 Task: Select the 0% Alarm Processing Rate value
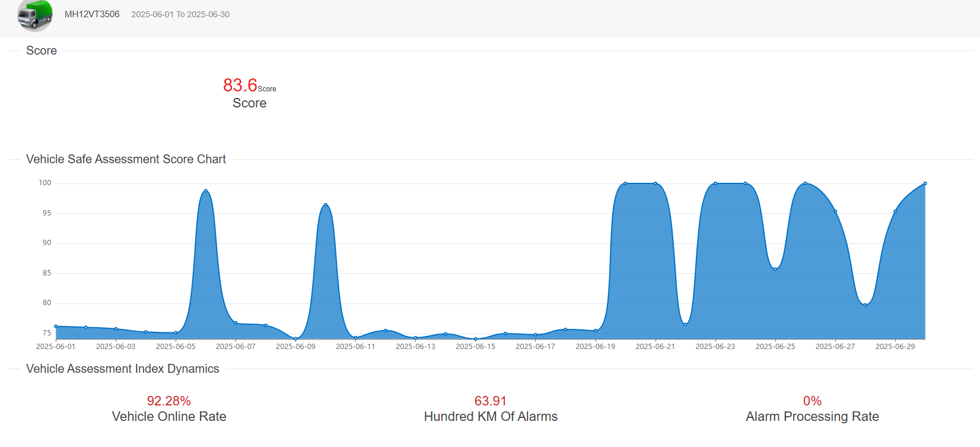click(x=812, y=401)
